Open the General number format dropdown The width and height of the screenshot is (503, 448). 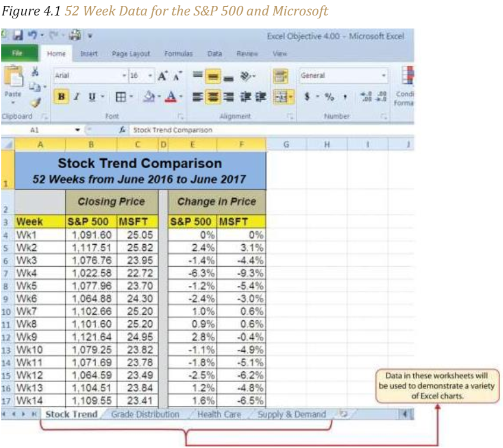point(384,75)
